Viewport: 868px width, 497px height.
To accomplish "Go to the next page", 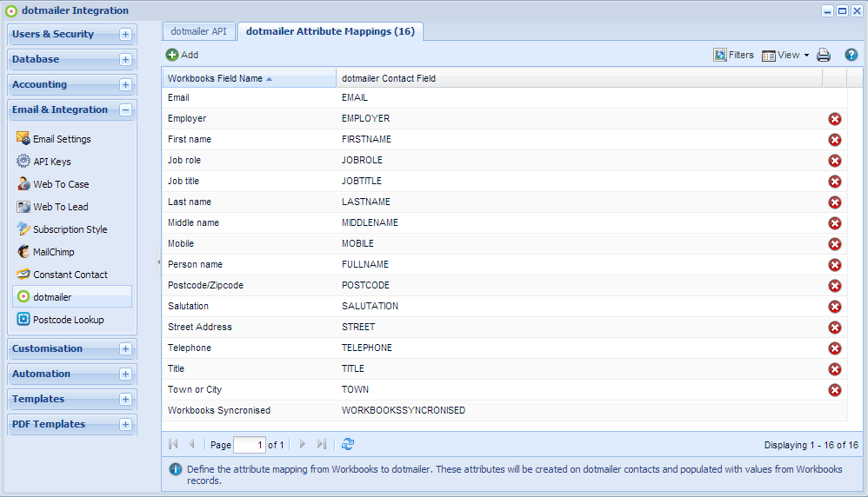I will (x=303, y=444).
